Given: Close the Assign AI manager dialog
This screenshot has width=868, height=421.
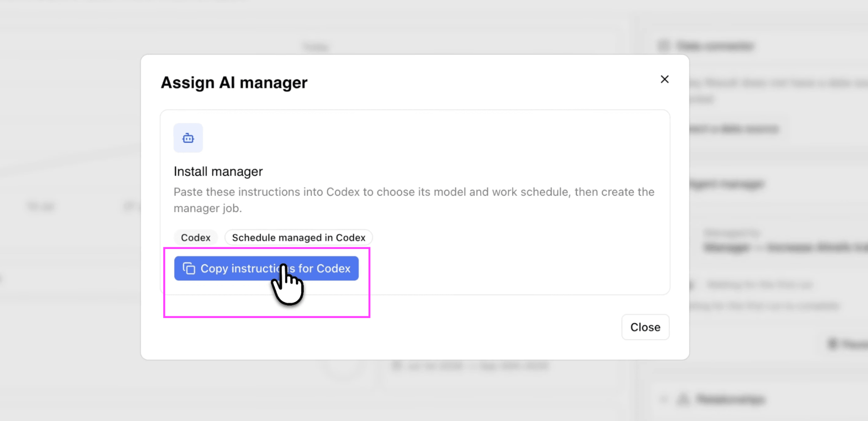Looking at the screenshot, I should click(x=645, y=327).
